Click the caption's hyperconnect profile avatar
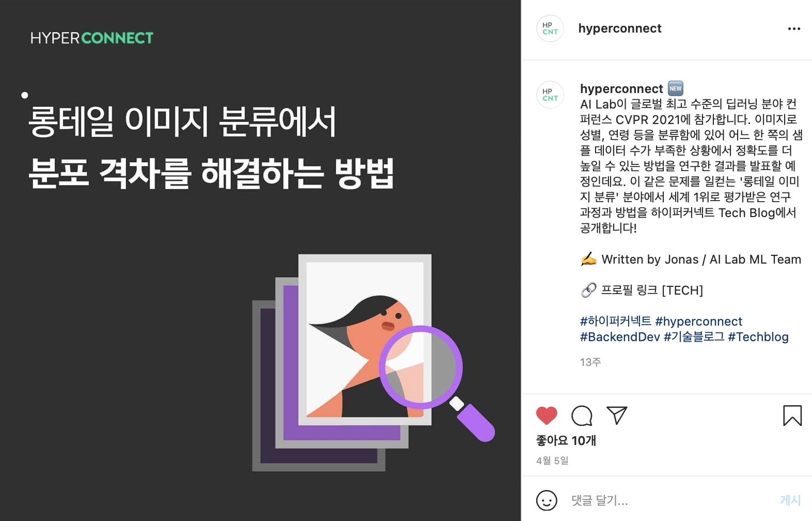 550,95
